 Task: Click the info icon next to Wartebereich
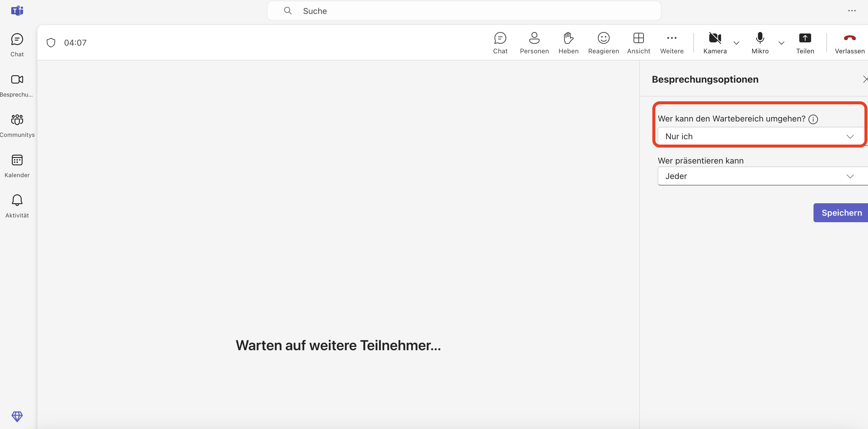[813, 119]
